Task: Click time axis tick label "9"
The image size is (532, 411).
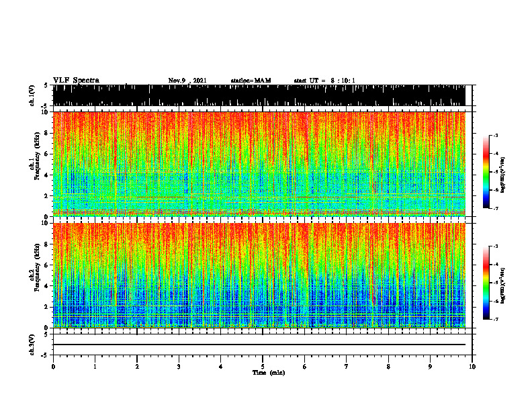Action: [430, 367]
